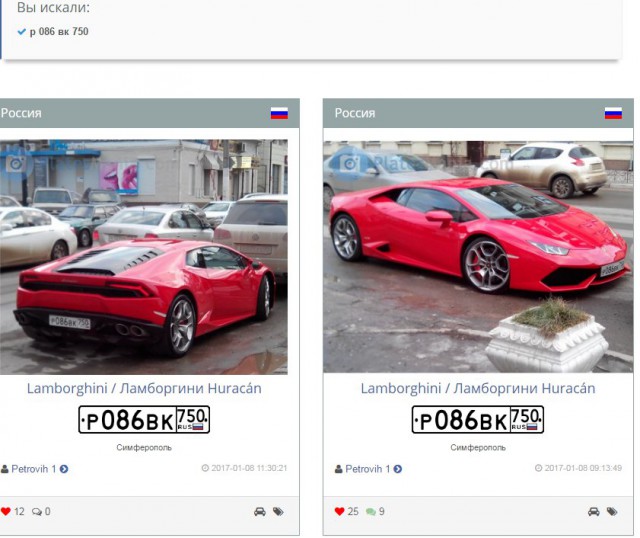Click timestamp 2017-01-08 09:13:49
640x538 pixels.
[x=583, y=468]
